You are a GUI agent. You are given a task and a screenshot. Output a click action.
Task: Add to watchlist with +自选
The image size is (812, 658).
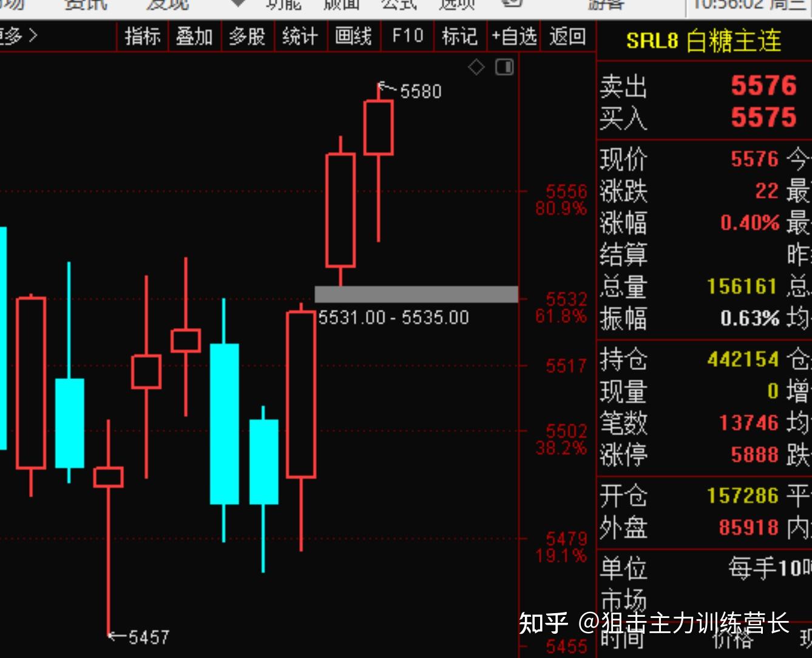coord(514,36)
